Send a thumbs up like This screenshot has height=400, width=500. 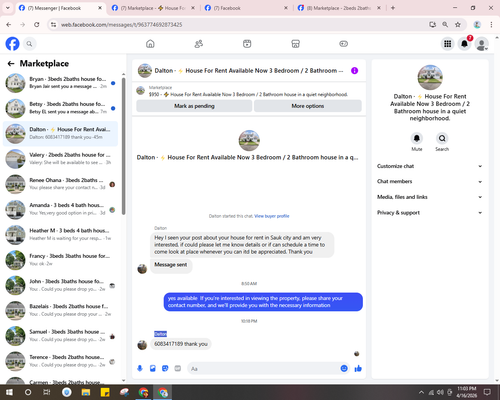pos(358,368)
